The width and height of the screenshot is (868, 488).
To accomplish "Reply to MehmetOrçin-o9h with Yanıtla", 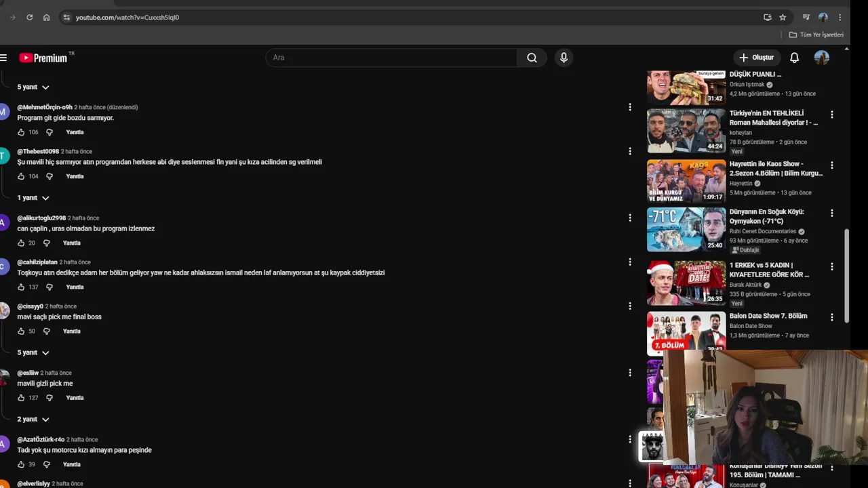I will pos(75,132).
